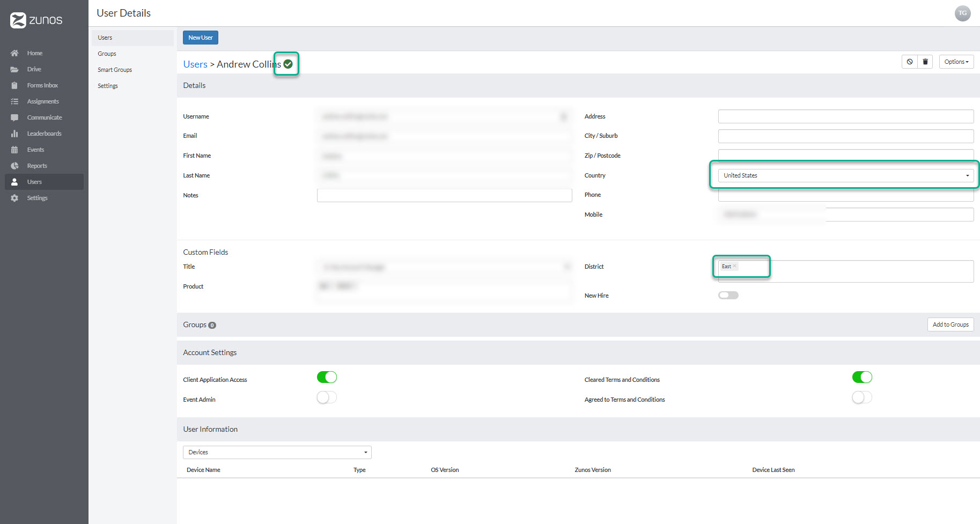Click the Notes input field

click(x=445, y=195)
